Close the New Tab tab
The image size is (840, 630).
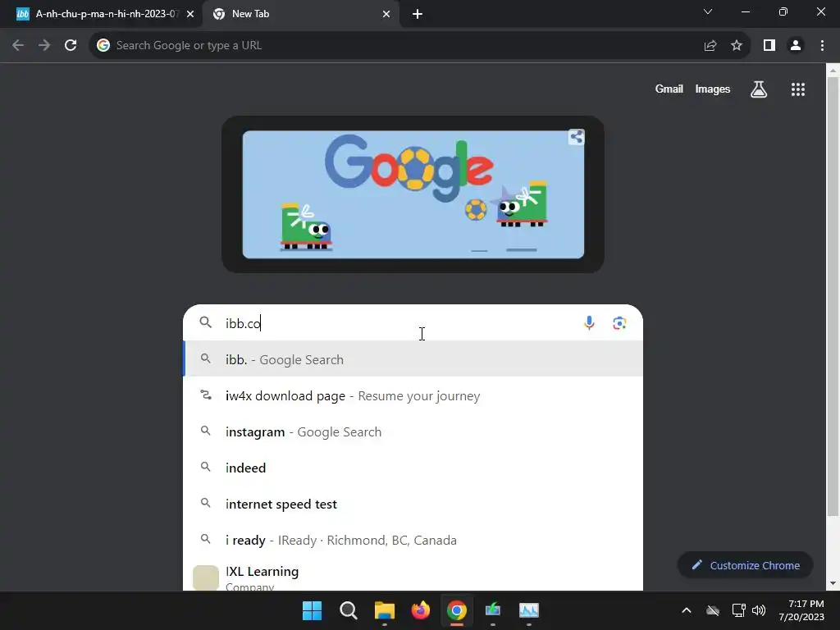pyautogui.click(x=386, y=15)
